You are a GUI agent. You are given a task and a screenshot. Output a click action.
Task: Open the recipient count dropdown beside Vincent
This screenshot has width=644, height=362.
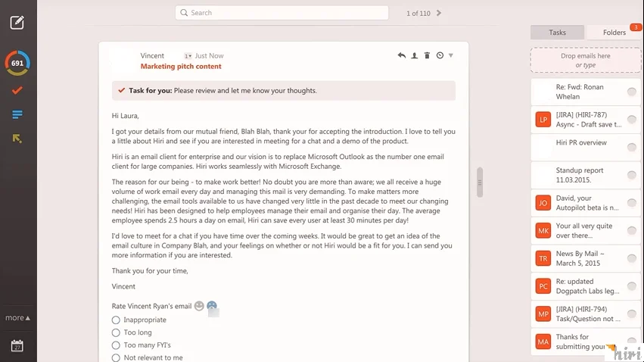pos(188,56)
